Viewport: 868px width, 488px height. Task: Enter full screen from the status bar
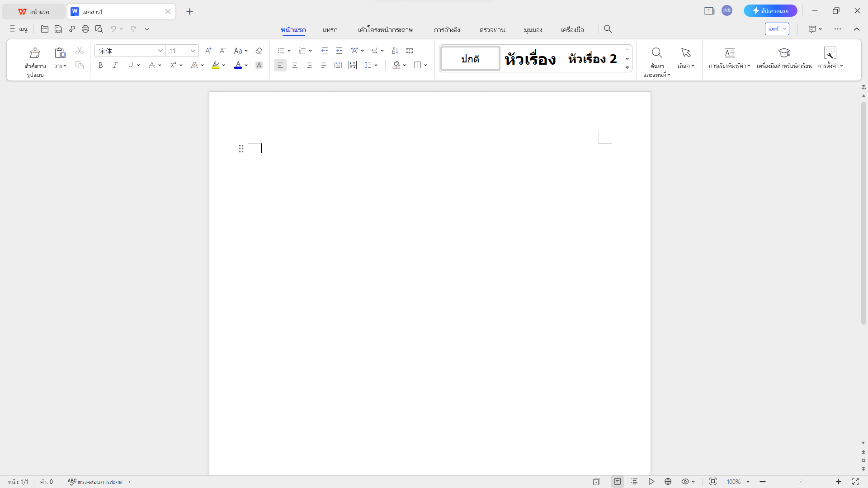(x=856, y=481)
